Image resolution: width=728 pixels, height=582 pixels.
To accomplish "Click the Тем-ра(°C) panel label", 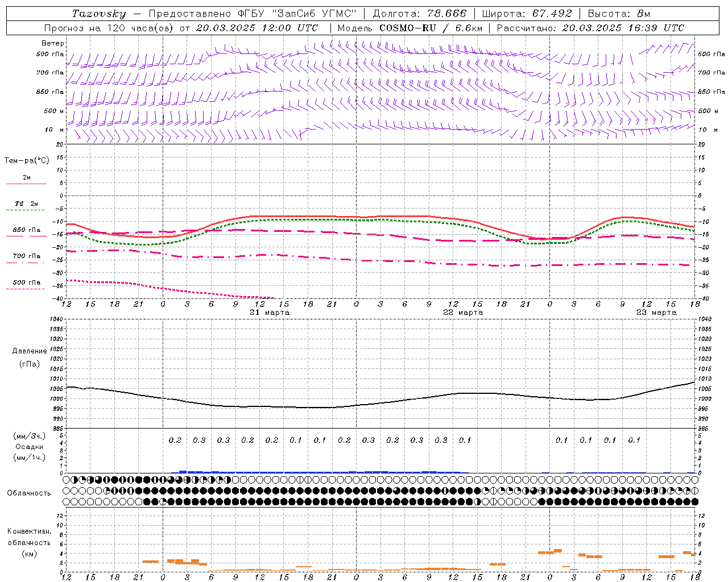I will (27, 161).
